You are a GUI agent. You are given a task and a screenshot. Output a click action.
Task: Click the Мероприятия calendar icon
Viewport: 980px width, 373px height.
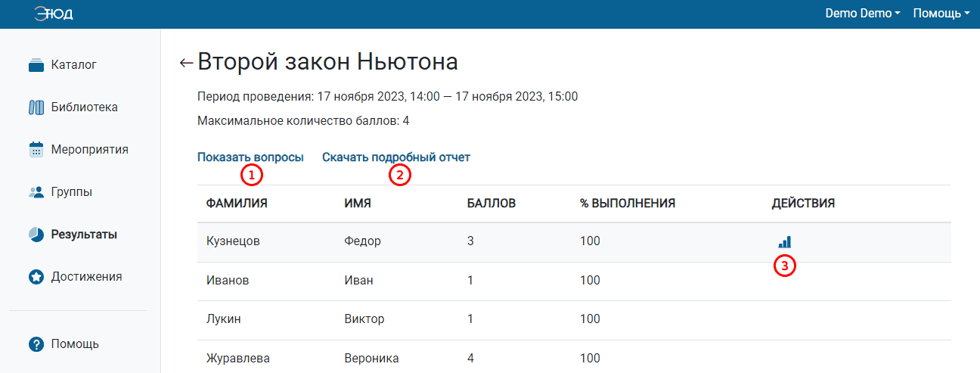[x=36, y=150]
